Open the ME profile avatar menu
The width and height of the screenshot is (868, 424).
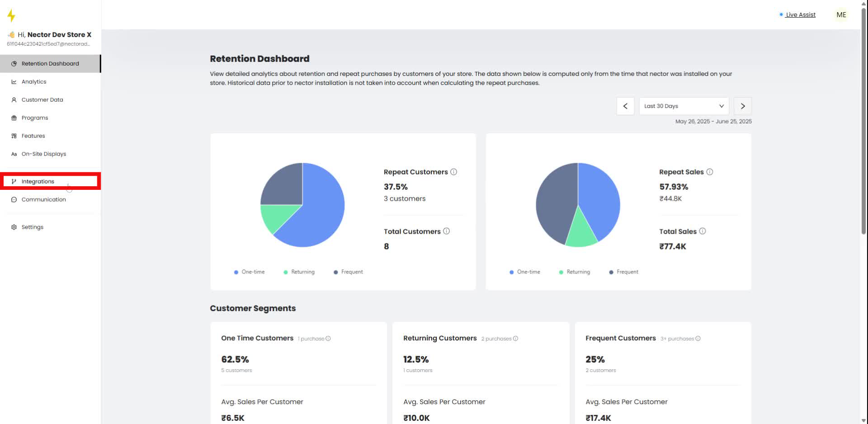click(841, 14)
